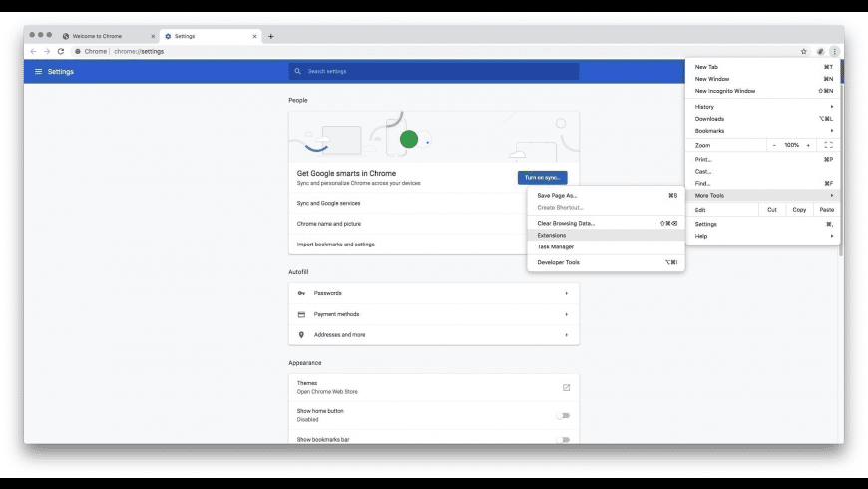Open Addresses and more section
868x489 pixels.
pos(433,335)
